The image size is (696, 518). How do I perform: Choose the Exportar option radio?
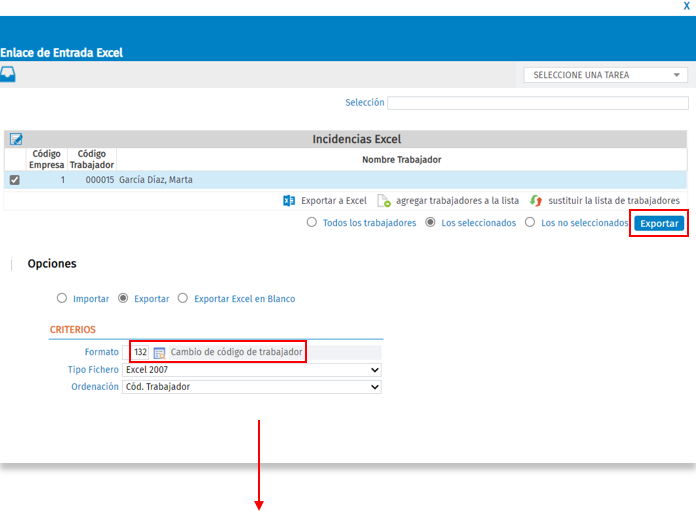click(123, 298)
